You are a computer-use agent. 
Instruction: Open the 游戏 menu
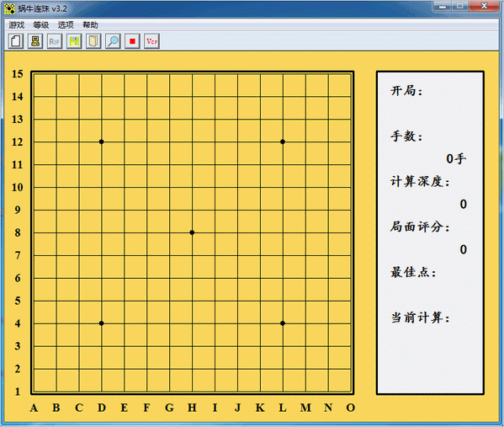click(16, 24)
